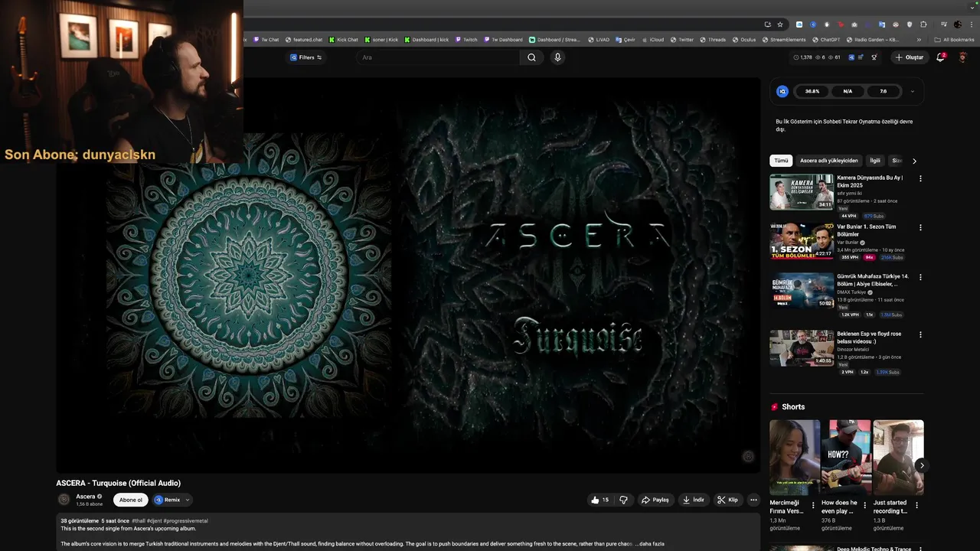The height and width of the screenshot is (551, 980).
Task: Click the DMAX Türkiye channel name
Action: pos(851,292)
